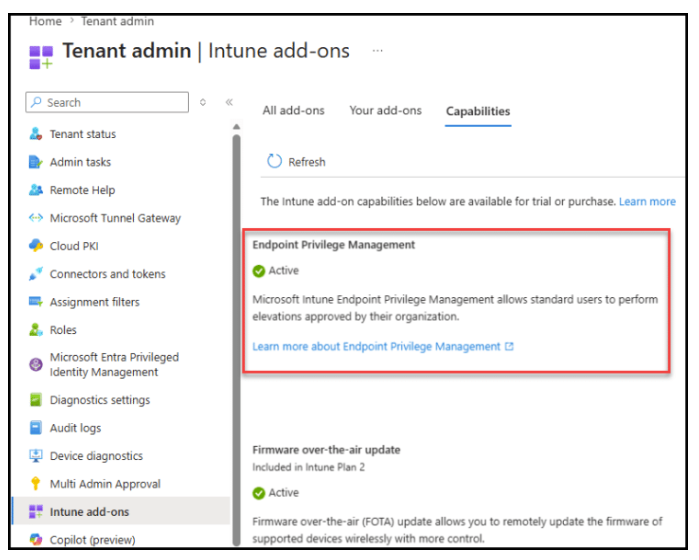The width and height of the screenshot is (699, 560).
Task: Go to Home breadcrumb
Action: 45,21
